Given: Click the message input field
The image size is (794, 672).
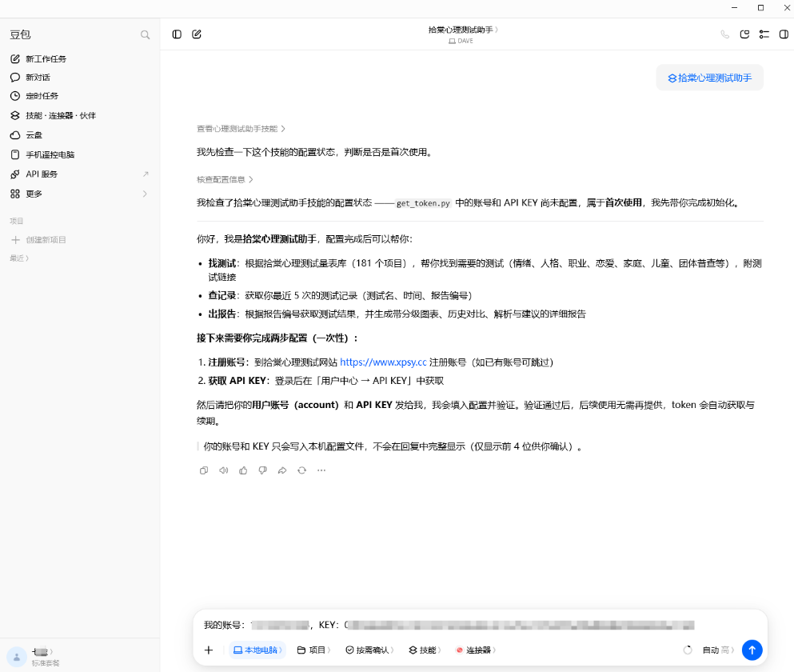Looking at the screenshot, I should (x=480, y=625).
